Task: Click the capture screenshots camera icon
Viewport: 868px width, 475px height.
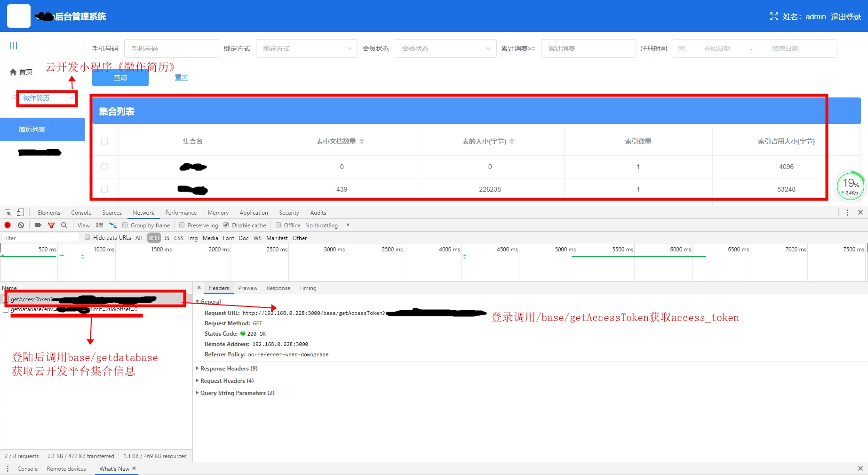Action: [38, 225]
